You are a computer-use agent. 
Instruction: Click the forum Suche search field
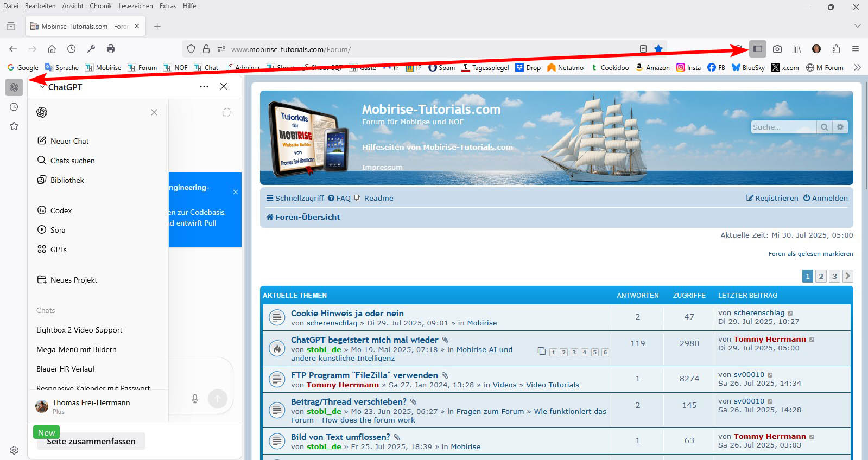[x=782, y=127]
